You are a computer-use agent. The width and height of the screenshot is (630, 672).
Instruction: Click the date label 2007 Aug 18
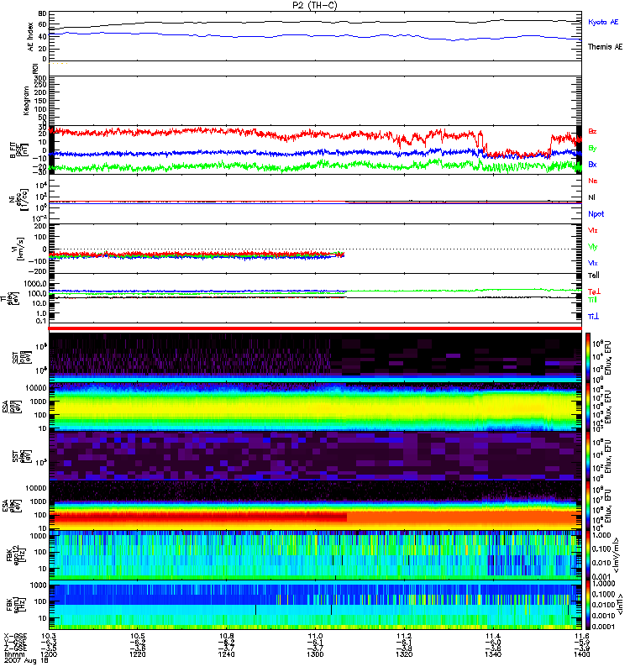(27, 660)
